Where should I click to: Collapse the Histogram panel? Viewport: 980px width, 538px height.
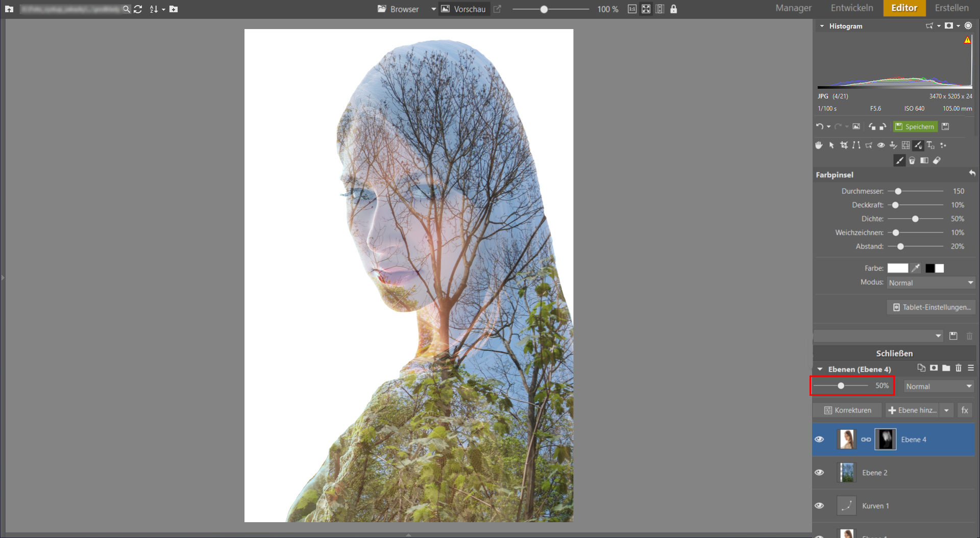(x=822, y=26)
